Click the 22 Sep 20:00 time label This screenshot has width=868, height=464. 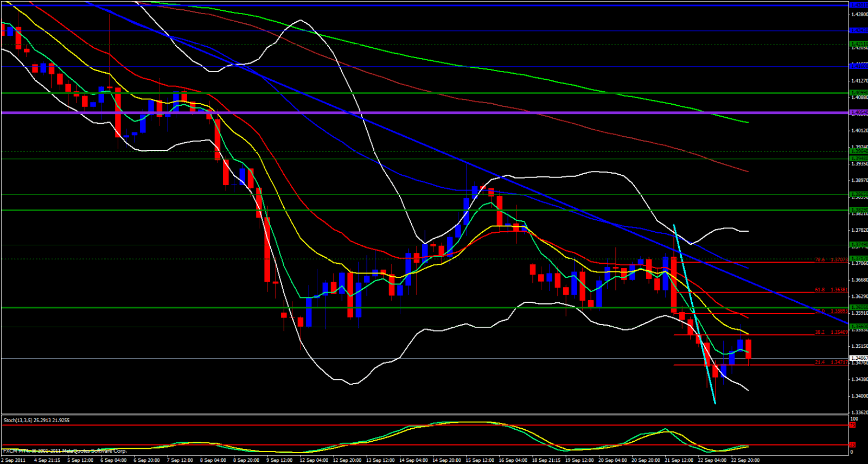[745, 460]
